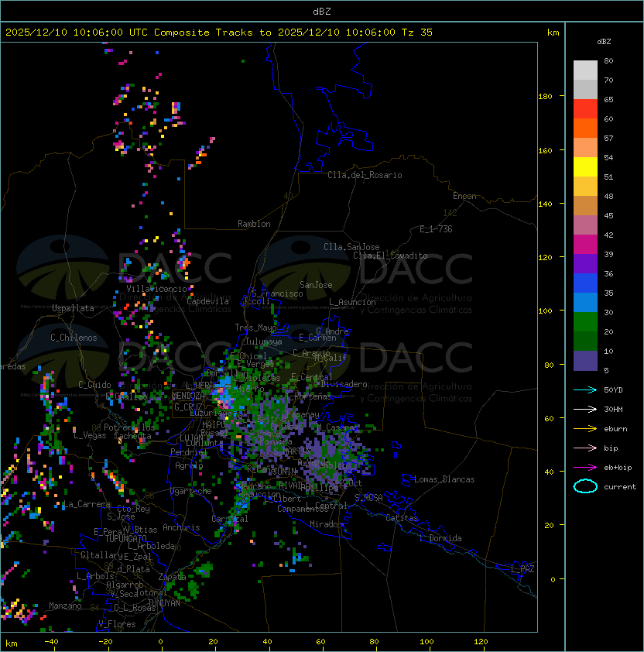Click the 'Encon' map label
The width and height of the screenshot is (644, 652).
[464, 196]
